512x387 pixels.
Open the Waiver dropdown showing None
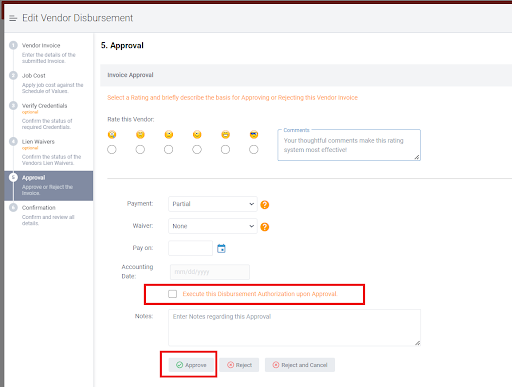pos(213,226)
